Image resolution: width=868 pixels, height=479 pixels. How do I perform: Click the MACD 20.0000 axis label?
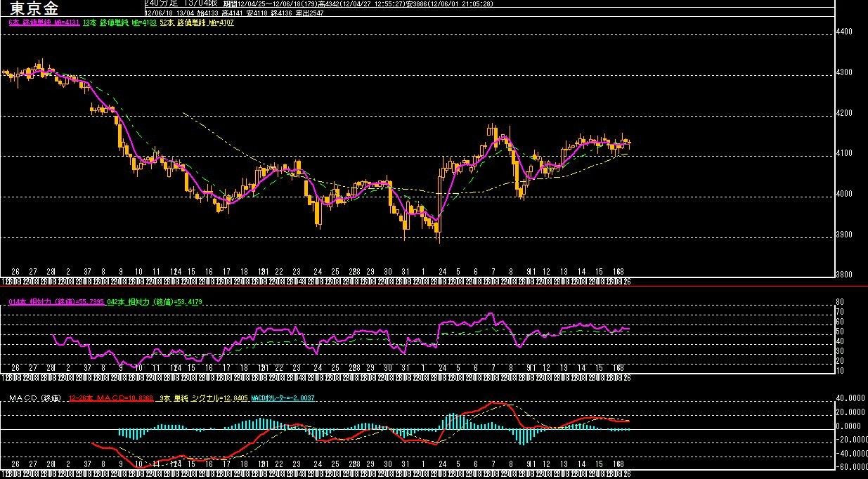(849, 412)
